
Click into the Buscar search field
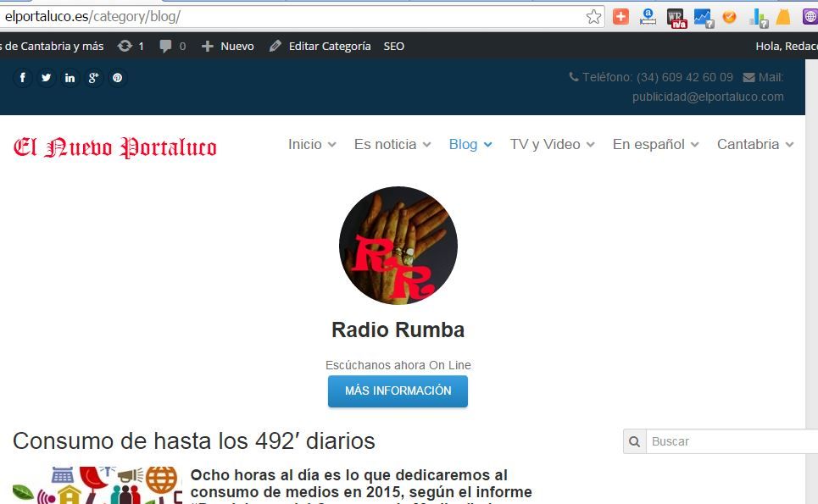tap(732, 441)
